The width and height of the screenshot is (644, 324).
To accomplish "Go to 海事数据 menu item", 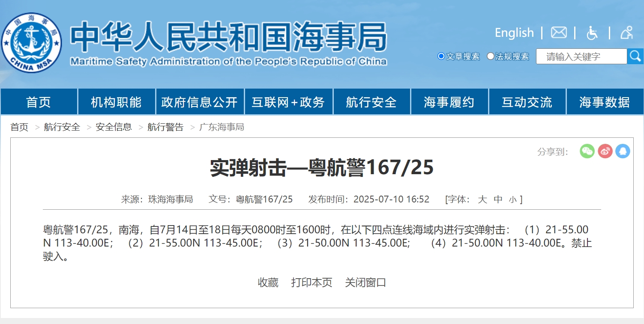I will [x=605, y=102].
